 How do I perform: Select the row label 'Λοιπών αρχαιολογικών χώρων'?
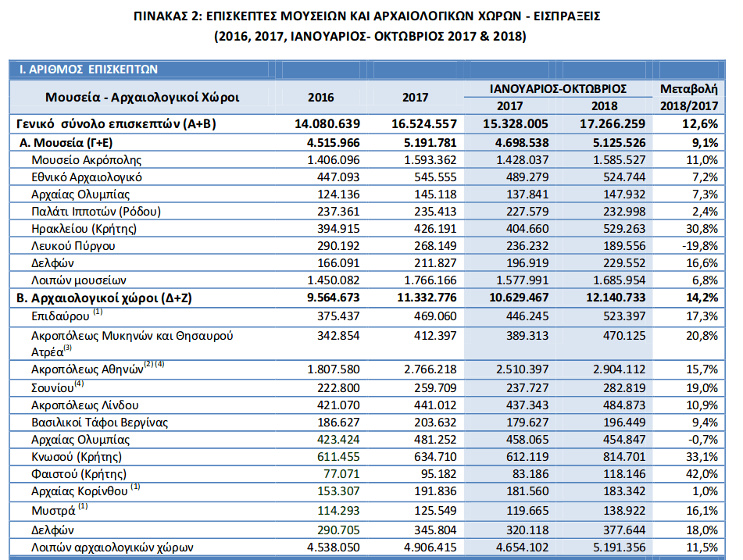(x=113, y=548)
